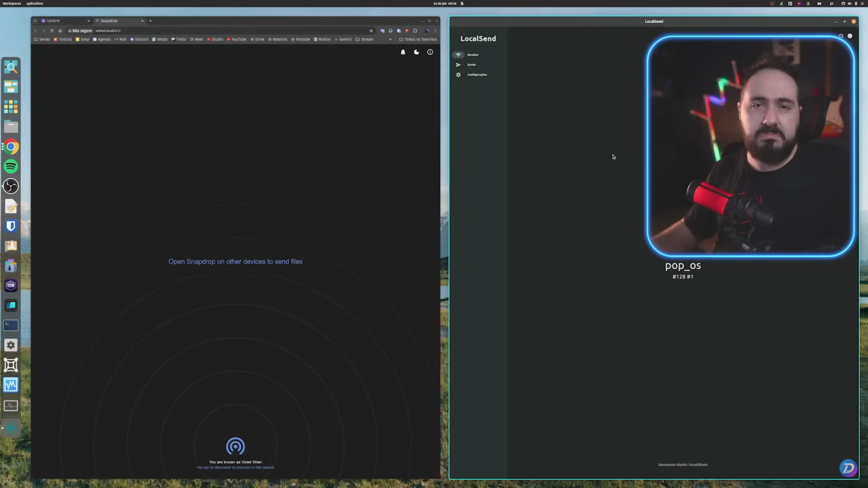Viewport: 868px width, 488px height.
Task: Open Bitwarden from the dock
Action: pos(11,226)
